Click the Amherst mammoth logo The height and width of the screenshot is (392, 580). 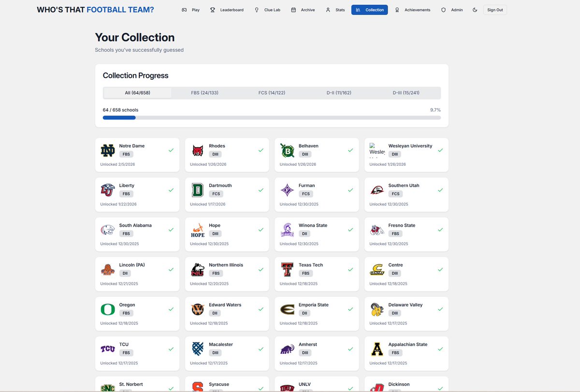[x=287, y=349]
